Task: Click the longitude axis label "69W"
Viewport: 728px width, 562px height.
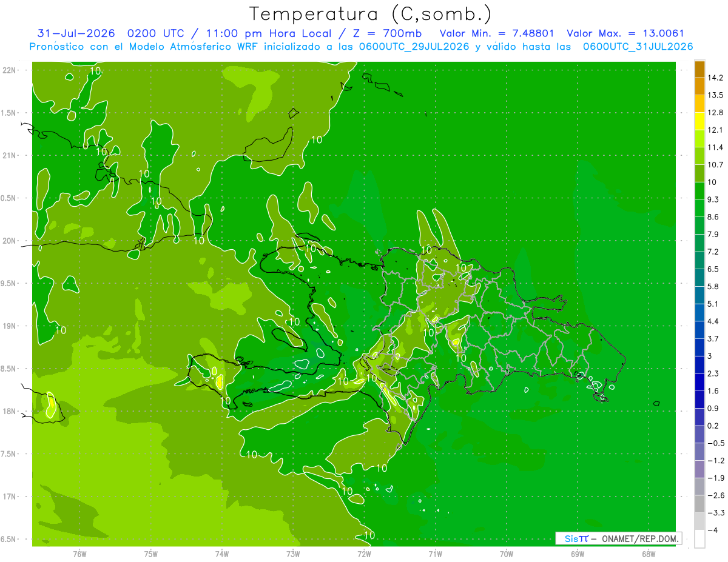Action: (578, 554)
